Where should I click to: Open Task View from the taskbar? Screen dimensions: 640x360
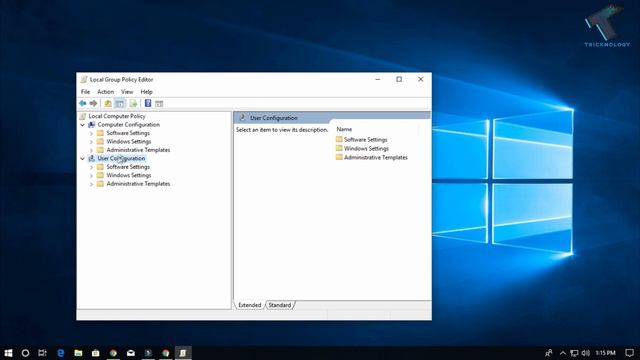point(42,353)
